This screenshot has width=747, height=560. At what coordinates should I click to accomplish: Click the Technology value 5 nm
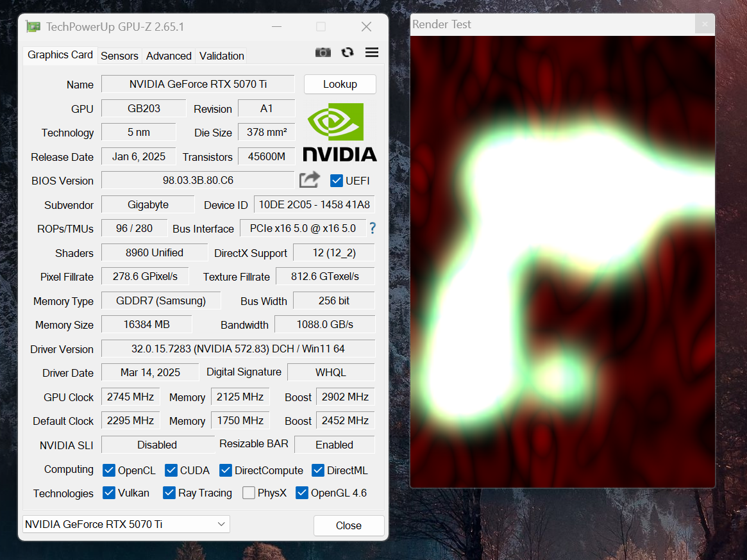(x=138, y=133)
